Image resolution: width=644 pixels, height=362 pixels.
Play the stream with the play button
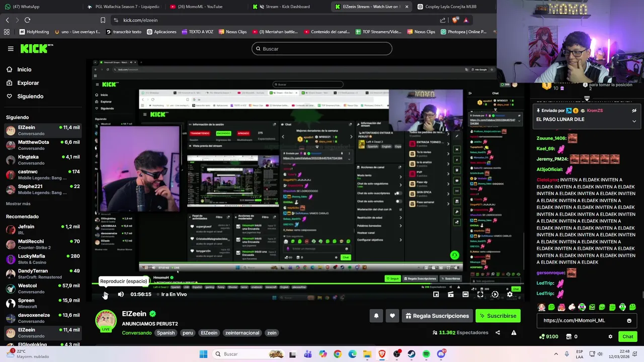tap(106, 295)
